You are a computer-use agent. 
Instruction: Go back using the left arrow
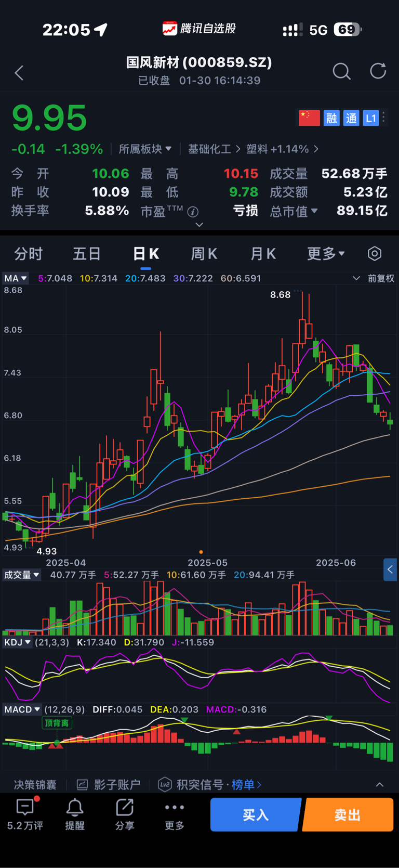(19, 73)
